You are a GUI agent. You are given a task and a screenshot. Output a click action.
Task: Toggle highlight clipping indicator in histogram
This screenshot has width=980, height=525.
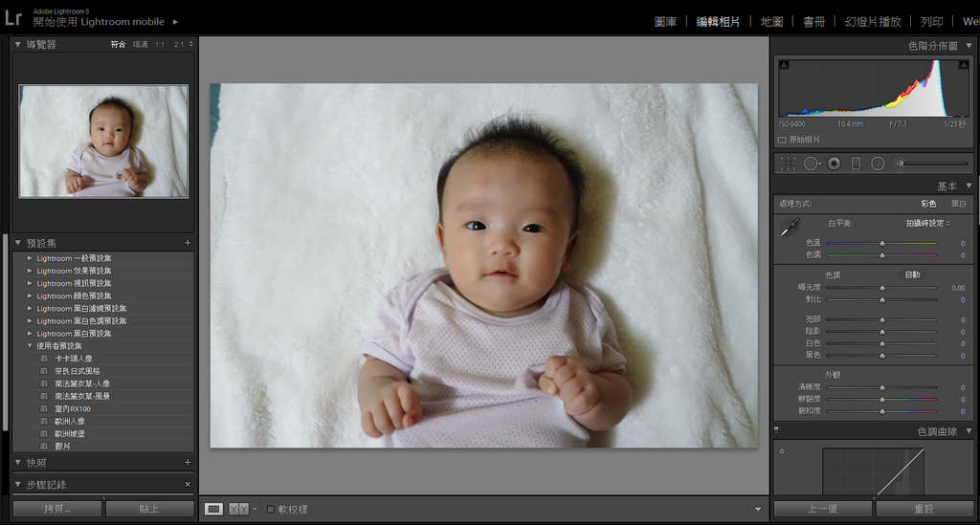pyautogui.click(x=965, y=64)
